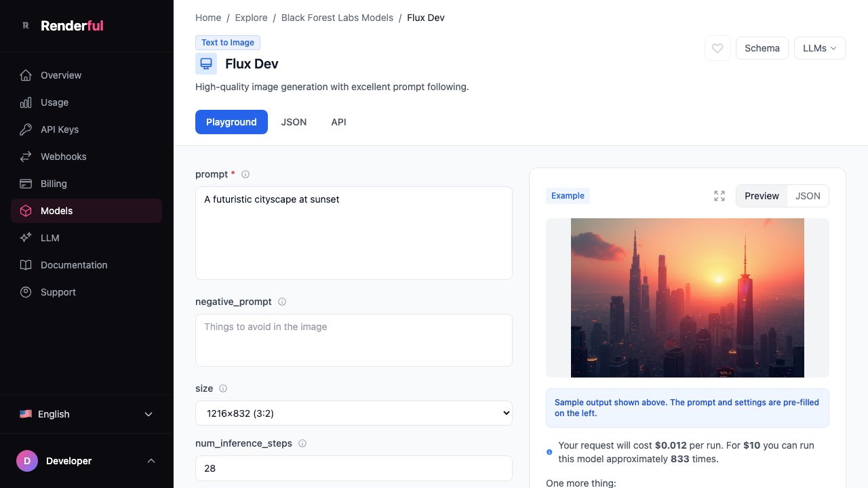
Task: Go to the Billing section
Action: pyautogui.click(x=53, y=184)
